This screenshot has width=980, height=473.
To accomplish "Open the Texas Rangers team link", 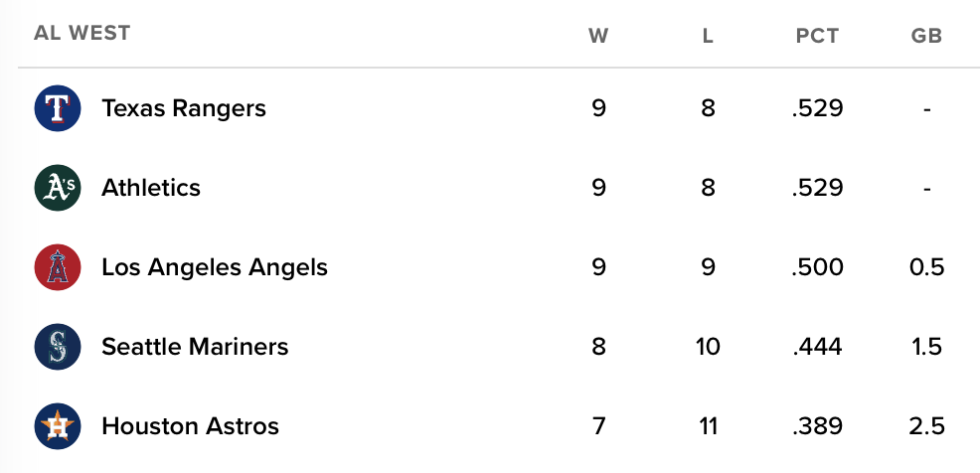I will (x=184, y=108).
